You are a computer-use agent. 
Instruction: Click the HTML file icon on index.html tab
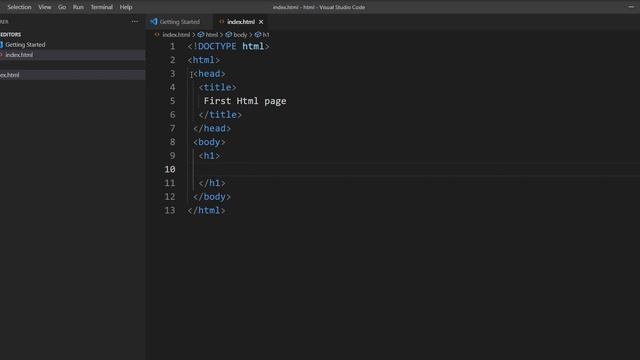pos(221,22)
